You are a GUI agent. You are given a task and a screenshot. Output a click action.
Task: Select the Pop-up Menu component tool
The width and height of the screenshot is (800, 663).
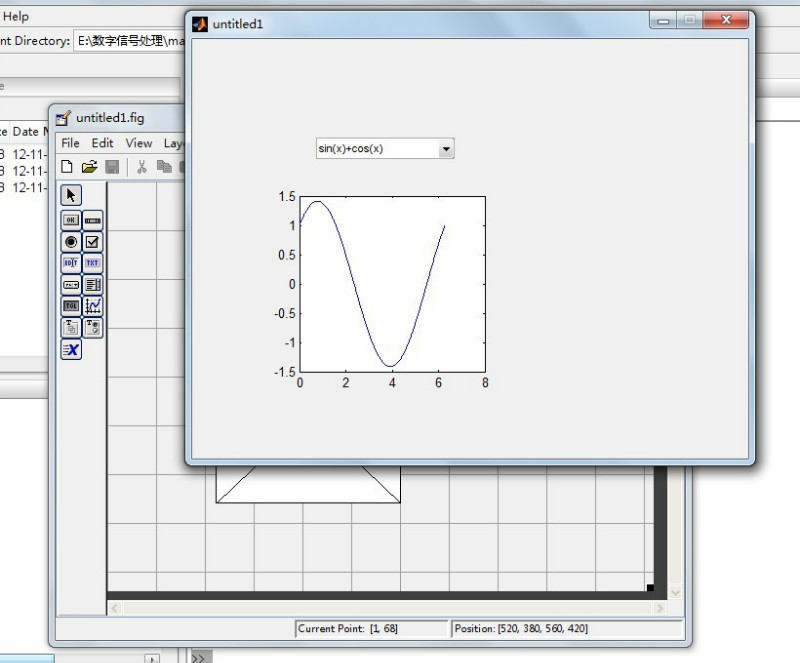point(71,285)
